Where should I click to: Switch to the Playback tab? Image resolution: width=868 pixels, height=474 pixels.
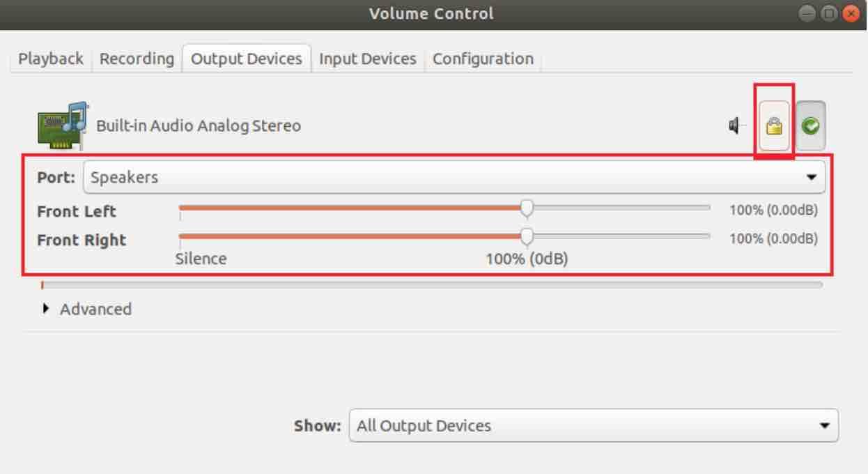[51, 59]
